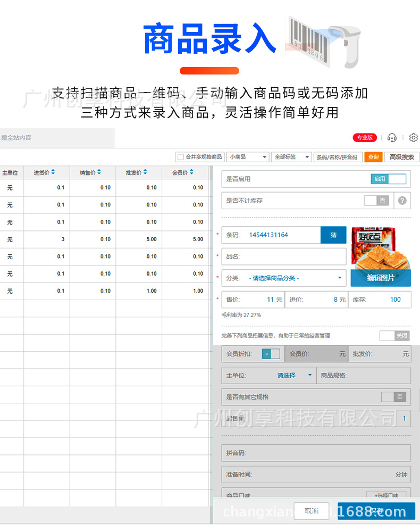
Task: Toggle the extended info 关闭 switch
Action: 394,336
